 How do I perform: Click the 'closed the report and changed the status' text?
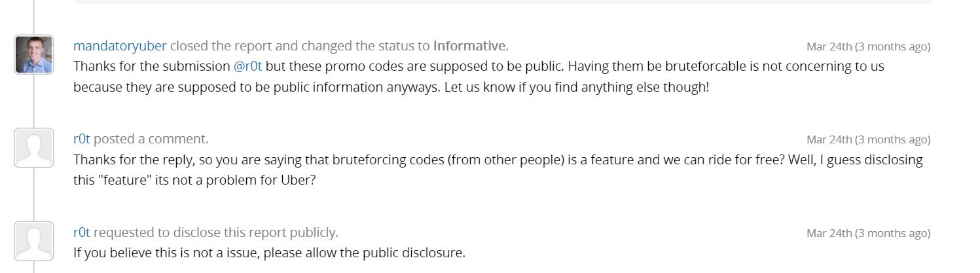tap(300, 46)
